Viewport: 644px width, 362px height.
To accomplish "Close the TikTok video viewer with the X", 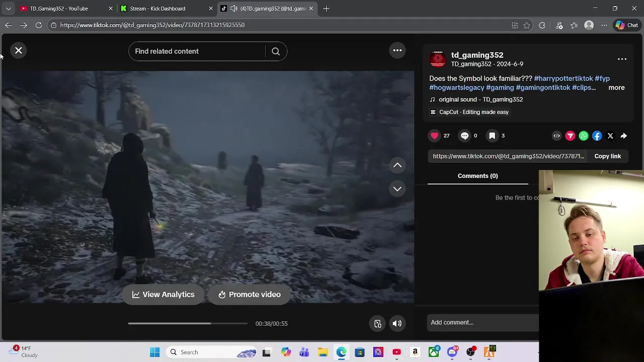I will tap(19, 50).
